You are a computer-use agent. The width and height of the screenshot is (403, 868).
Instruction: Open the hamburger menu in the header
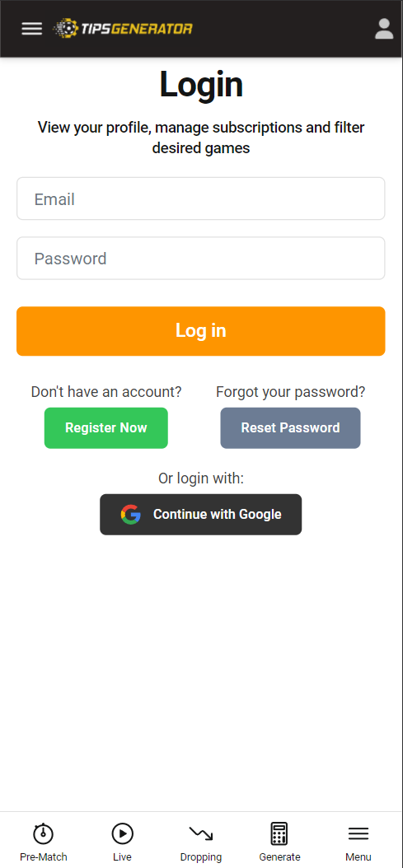[32, 29]
